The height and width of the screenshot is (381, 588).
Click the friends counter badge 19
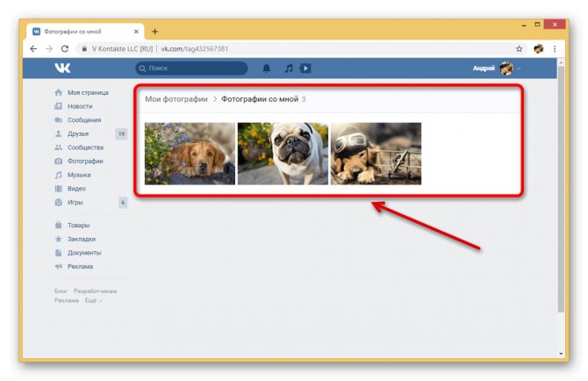pos(121,133)
